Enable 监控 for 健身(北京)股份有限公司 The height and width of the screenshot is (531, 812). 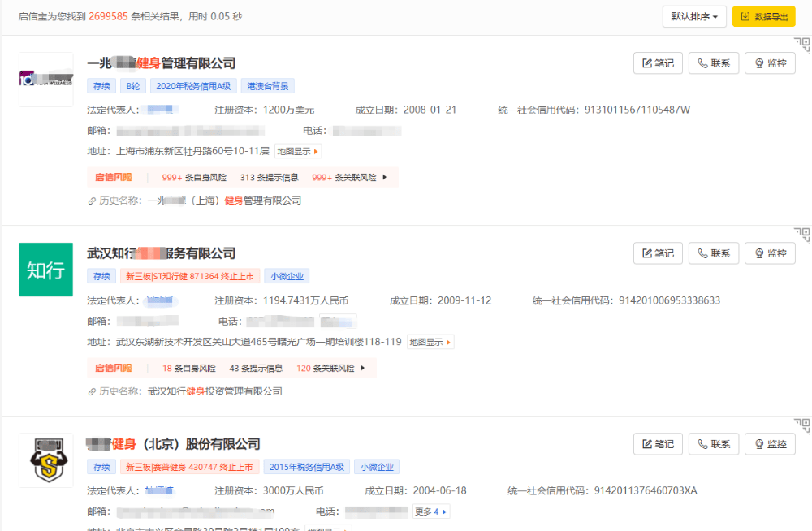click(x=770, y=444)
